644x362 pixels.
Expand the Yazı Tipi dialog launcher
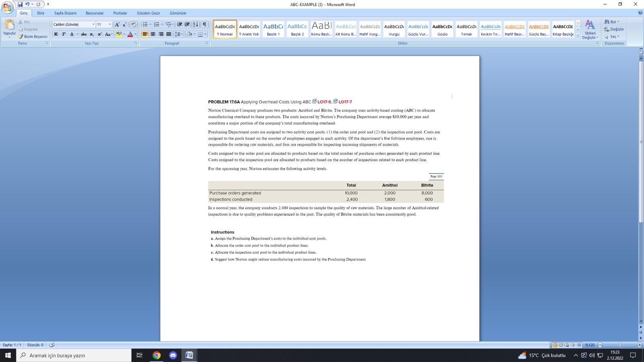(x=136, y=43)
